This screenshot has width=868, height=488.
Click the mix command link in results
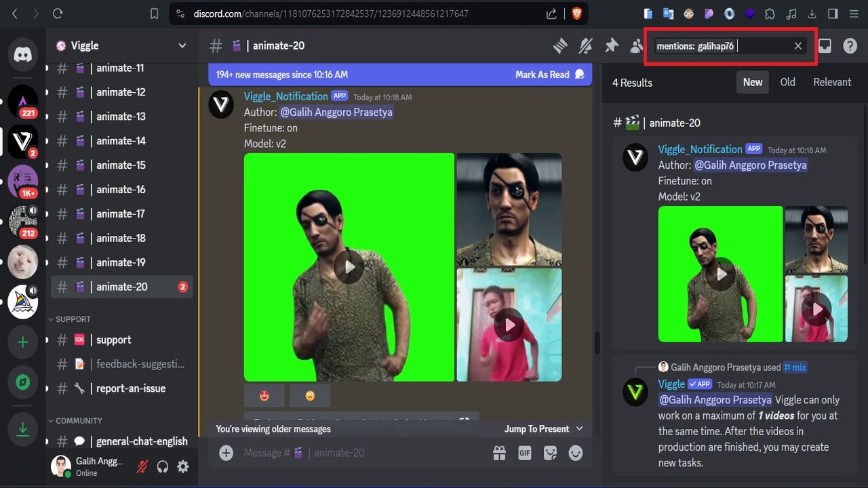(795, 367)
